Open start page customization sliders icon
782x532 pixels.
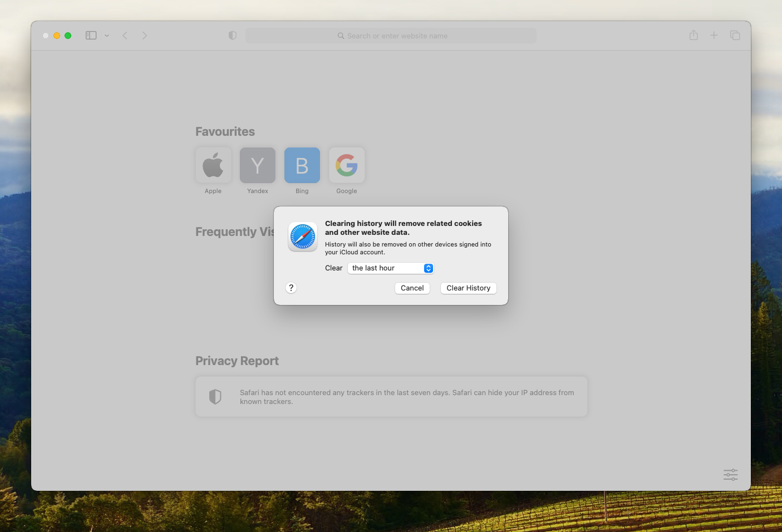tap(731, 475)
